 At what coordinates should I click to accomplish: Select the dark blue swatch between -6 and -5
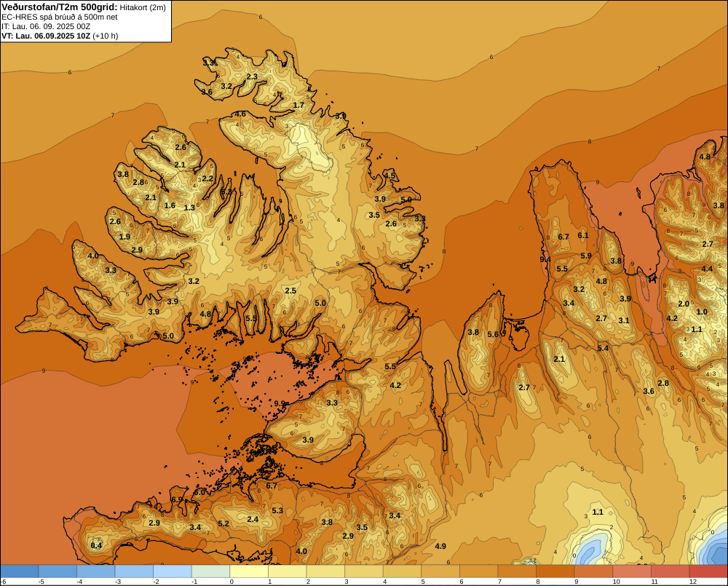(19, 571)
